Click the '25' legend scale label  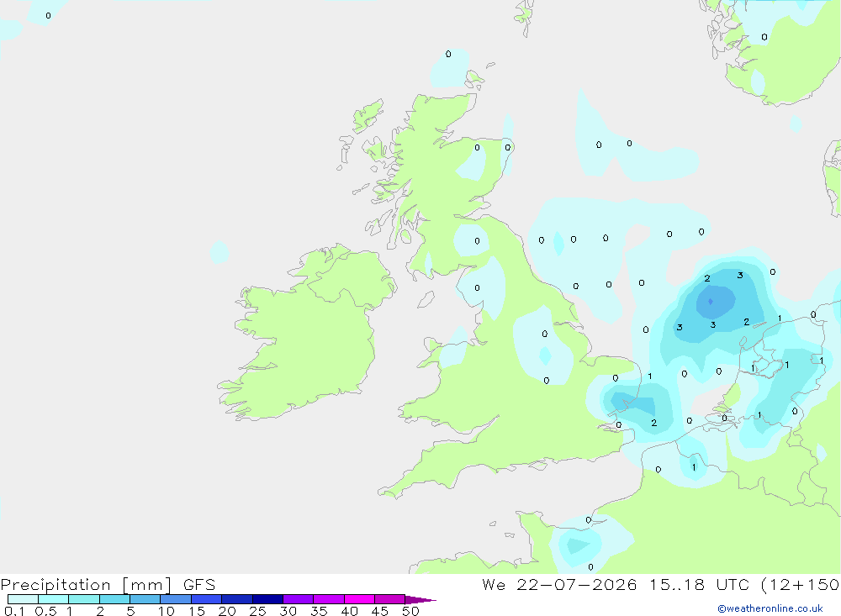[x=258, y=611]
